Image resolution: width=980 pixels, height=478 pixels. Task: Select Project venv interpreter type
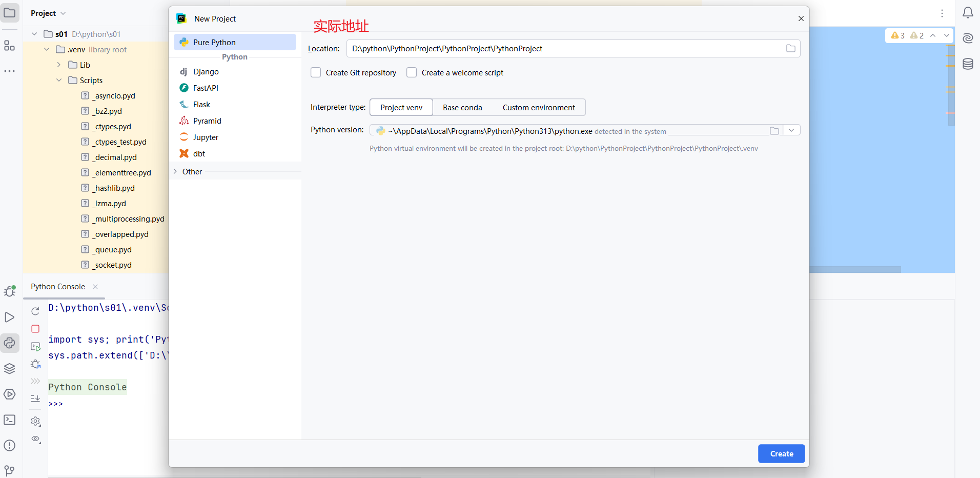pos(401,107)
